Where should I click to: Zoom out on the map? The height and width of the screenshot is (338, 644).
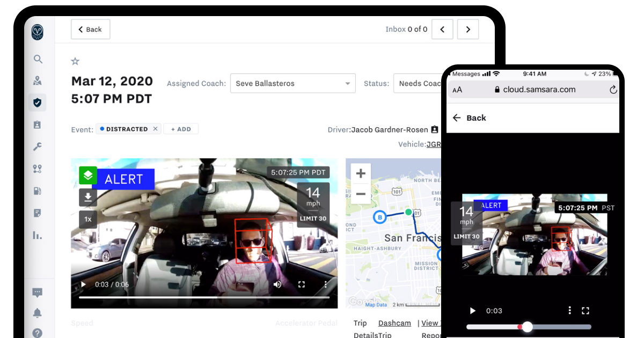[361, 194]
